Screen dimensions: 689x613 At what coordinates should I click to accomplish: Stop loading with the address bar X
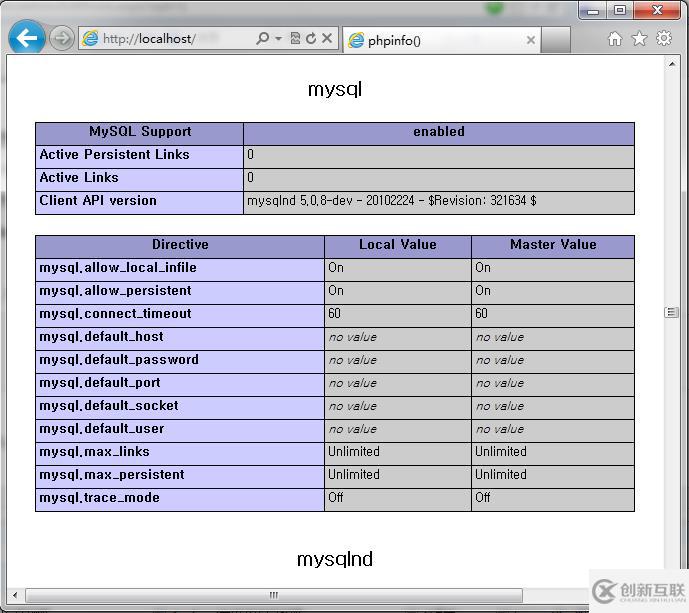pyautogui.click(x=326, y=39)
